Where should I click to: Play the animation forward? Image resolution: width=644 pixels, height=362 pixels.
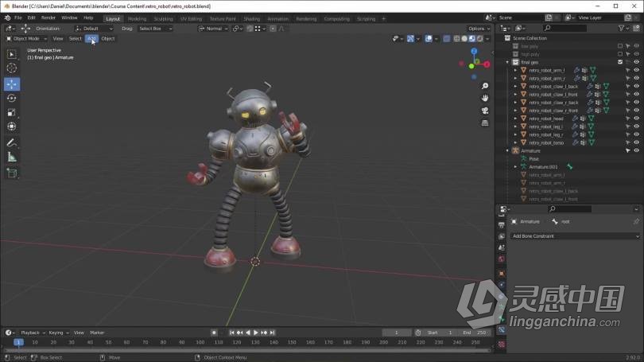(255, 333)
